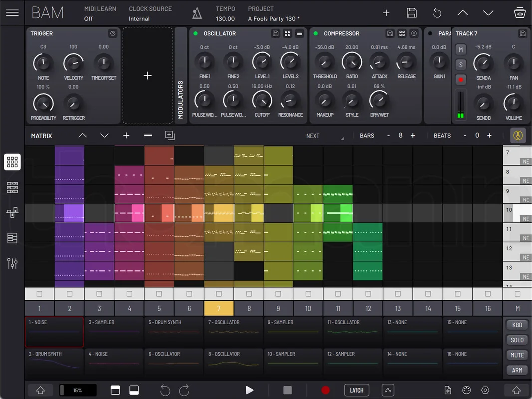Open the hamburger main menu
Viewport: 532px width, 399px height.
[x=12, y=12]
